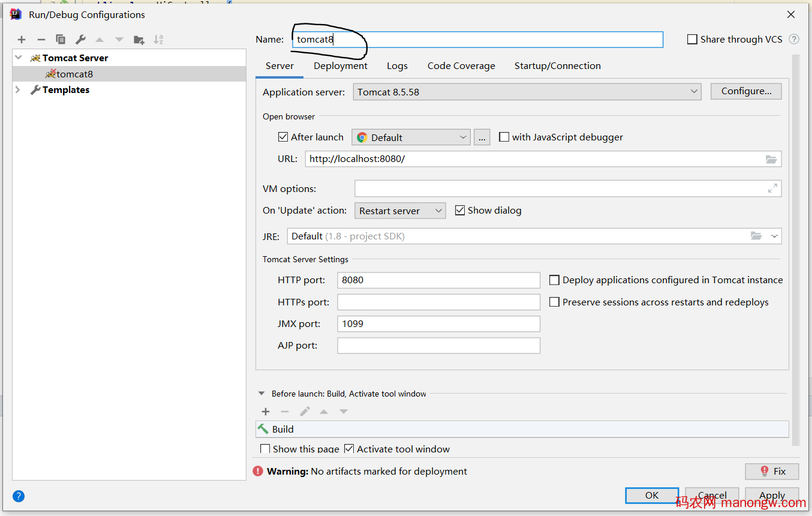Expand the VM options field editor
This screenshot has height=516, width=812.
pyautogui.click(x=772, y=188)
